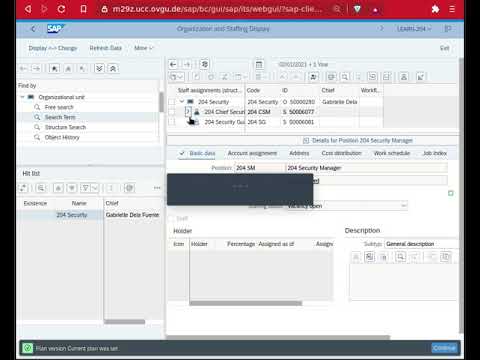Screen dimensions: 480x360
Task: Open the Vacancy open staffing status dropdown
Action: [404, 206]
